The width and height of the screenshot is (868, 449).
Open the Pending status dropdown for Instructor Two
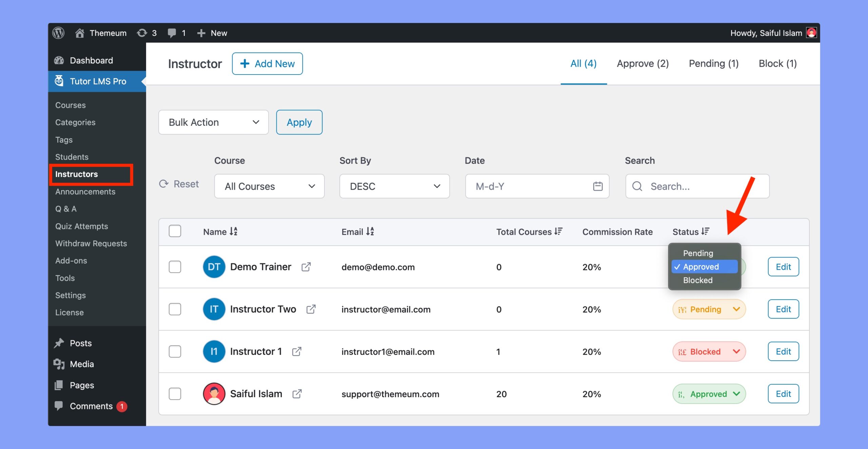pos(709,309)
